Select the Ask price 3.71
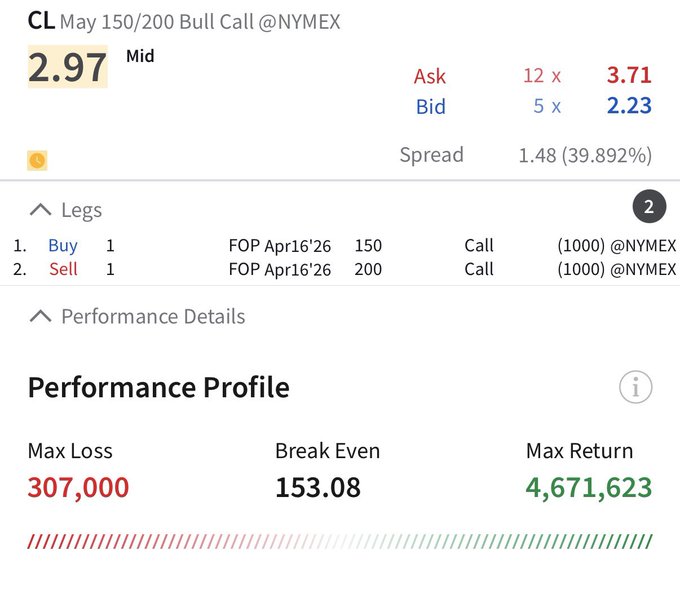This screenshot has width=680, height=590. 628,76
